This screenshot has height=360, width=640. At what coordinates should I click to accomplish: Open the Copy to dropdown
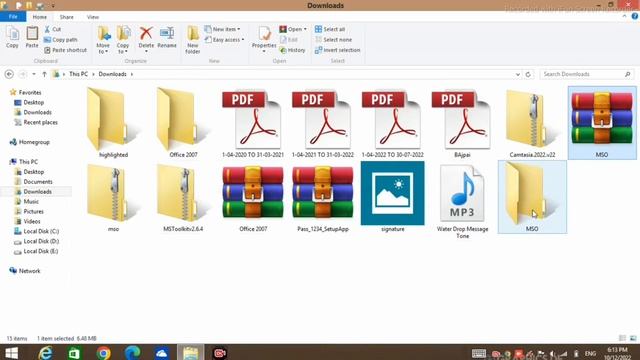123,40
